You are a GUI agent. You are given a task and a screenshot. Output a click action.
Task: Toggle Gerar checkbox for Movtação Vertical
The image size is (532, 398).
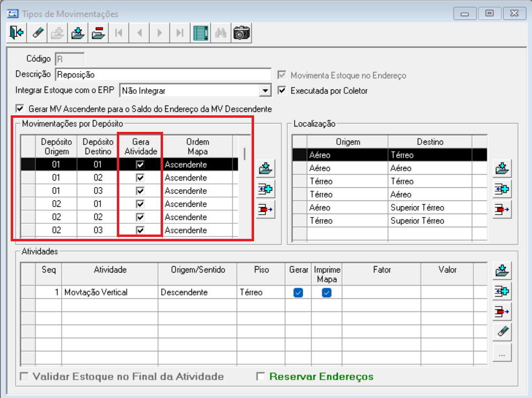coord(298,292)
